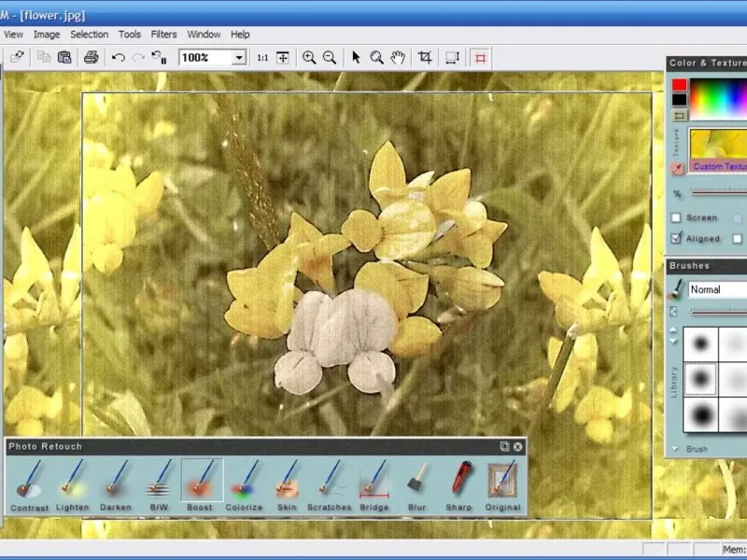Screen dimensions: 747x560
Task: Select the Crop tool in toolbar
Action: click(x=425, y=57)
